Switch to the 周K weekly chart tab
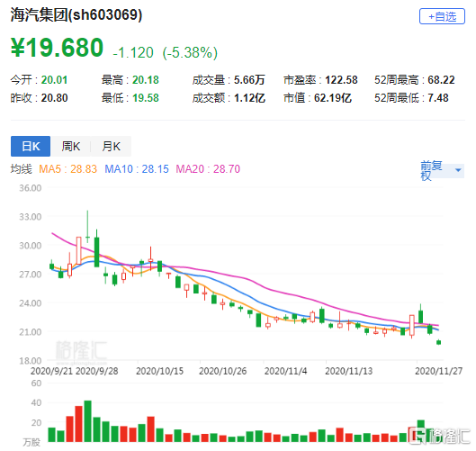The image size is (476, 451). [71, 147]
